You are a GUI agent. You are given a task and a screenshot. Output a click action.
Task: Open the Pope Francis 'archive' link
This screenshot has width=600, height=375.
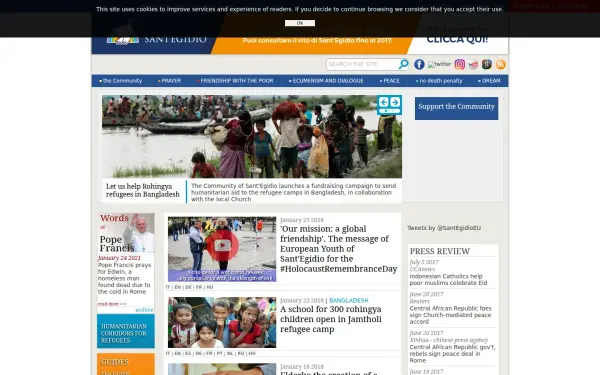pyautogui.click(x=144, y=310)
